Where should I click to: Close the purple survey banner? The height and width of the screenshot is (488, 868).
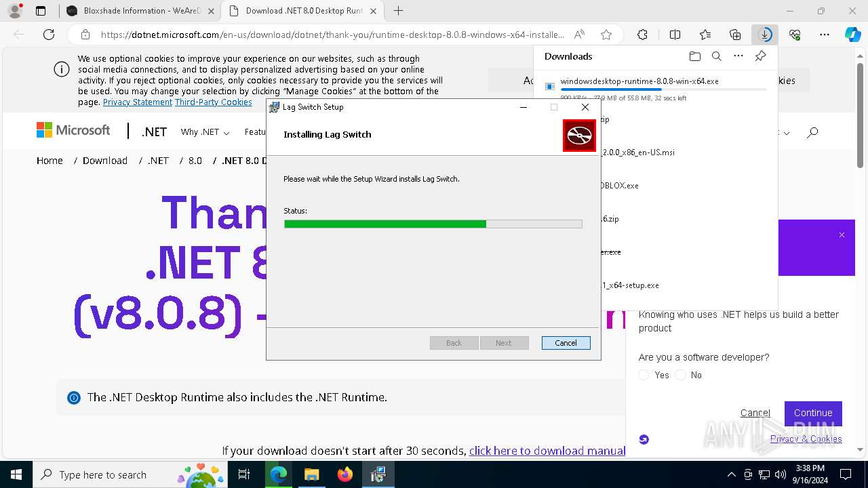click(x=842, y=235)
